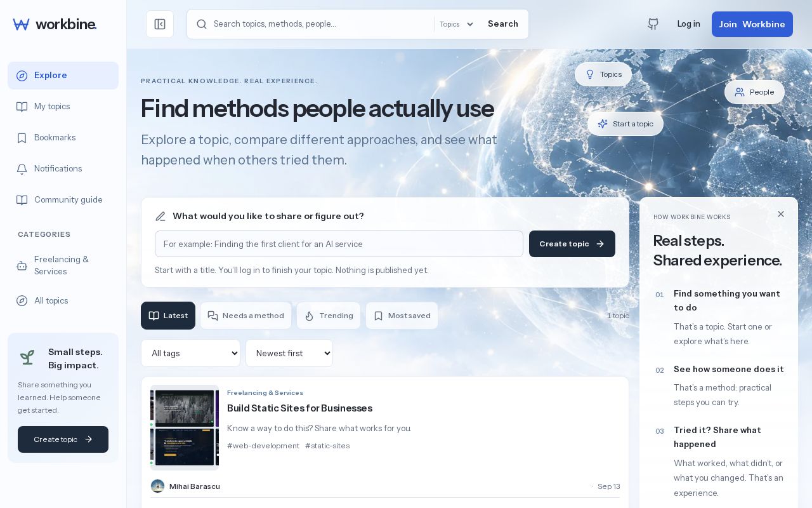Open the Topics search scope dropdown
Screen dimensions: 812x508
tap(457, 24)
